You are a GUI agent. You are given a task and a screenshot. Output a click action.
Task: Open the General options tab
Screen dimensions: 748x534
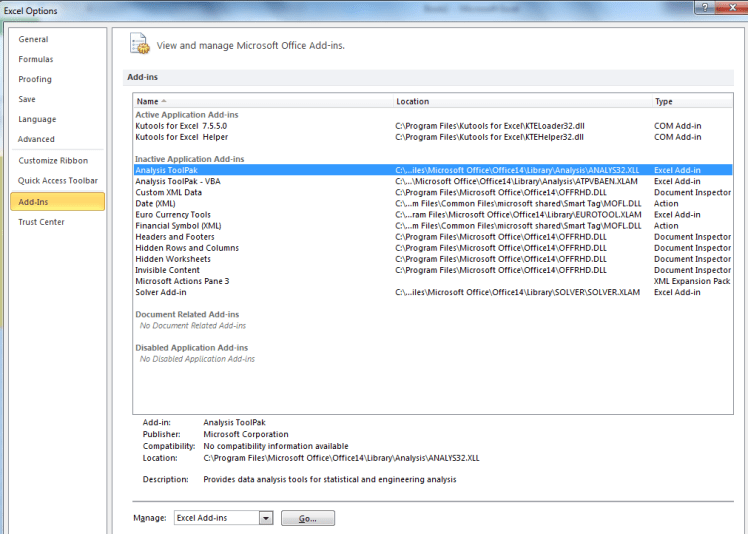pos(33,40)
